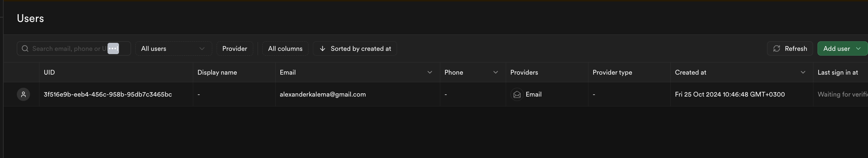Image resolution: width=868 pixels, height=158 pixels.
Task: Click the search magnifier icon
Action: point(25,49)
